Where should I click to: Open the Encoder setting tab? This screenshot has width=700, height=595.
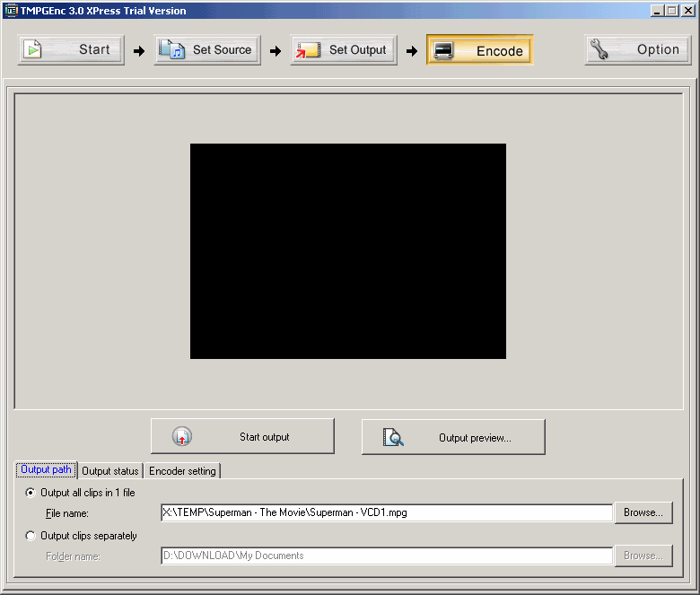(182, 471)
